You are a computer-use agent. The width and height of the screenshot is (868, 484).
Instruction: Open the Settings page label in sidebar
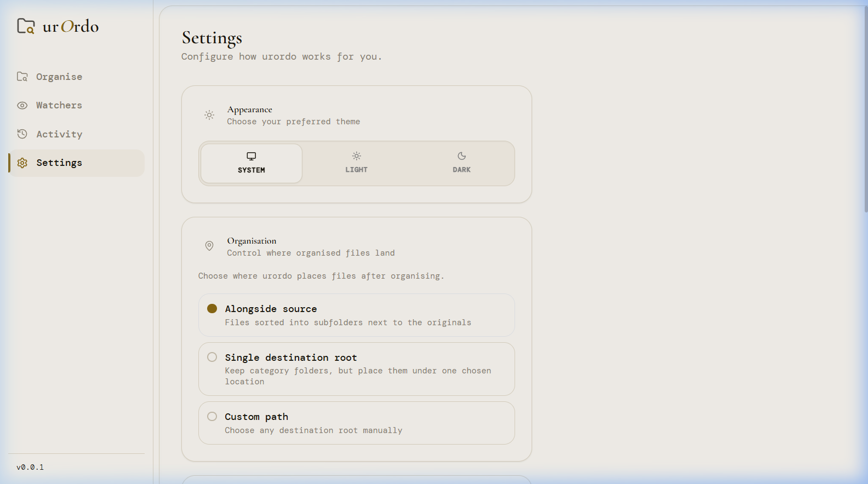tap(59, 163)
